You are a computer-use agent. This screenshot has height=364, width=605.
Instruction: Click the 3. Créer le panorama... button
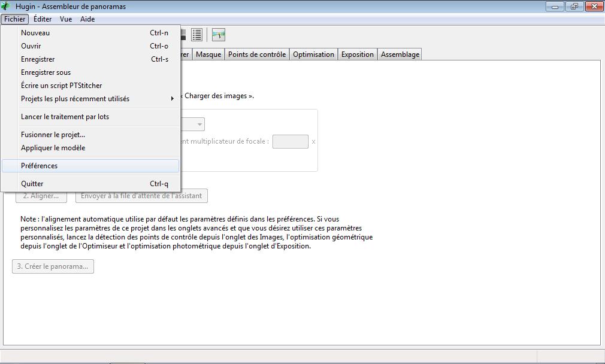(53, 266)
